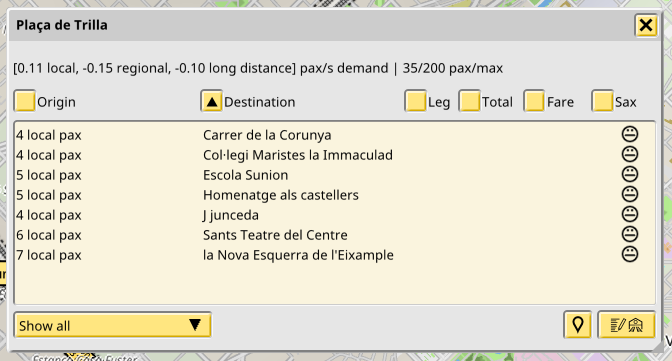Viewport: 672px width, 361px height.
Task: Click '4 local pax' in J junceda row
Action: point(49,215)
